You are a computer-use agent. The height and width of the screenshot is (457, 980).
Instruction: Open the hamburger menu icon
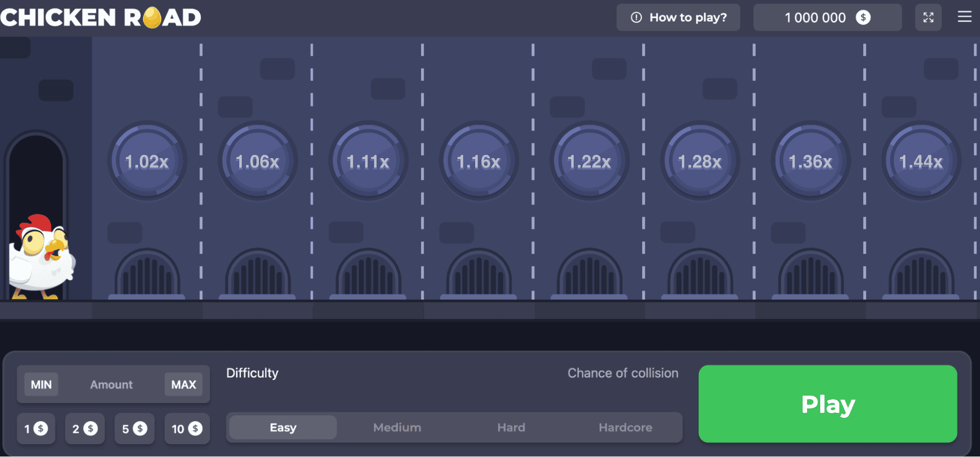click(x=964, y=17)
